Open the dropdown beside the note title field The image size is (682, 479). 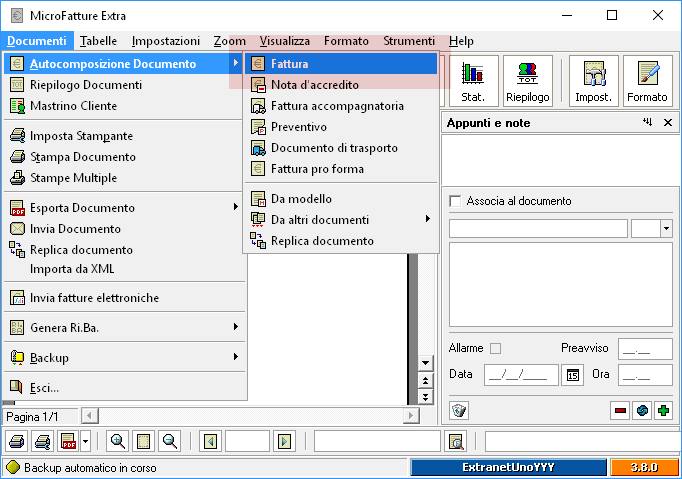click(x=666, y=228)
